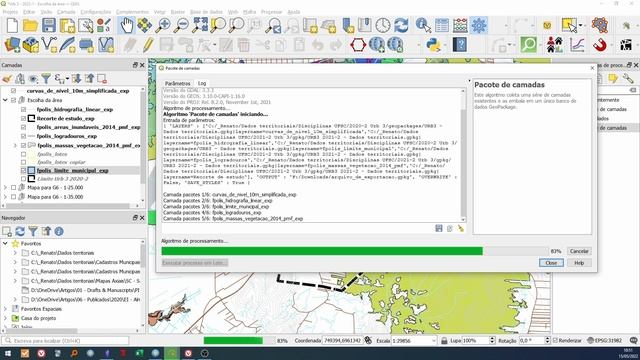
Task: Save the project with the floppy disk icon
Action: coord(49,26)
